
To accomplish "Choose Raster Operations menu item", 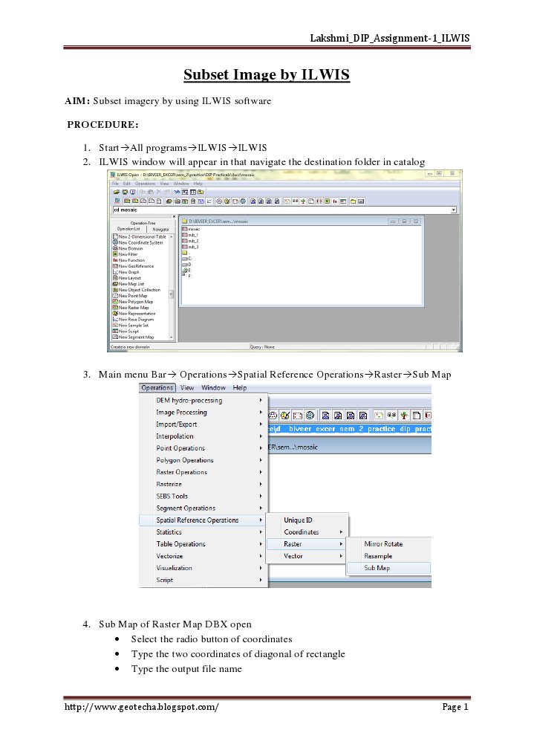I will tap(203, 472).
